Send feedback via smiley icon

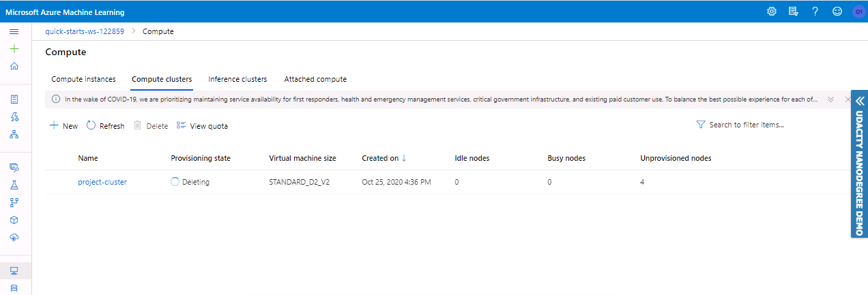837,12
